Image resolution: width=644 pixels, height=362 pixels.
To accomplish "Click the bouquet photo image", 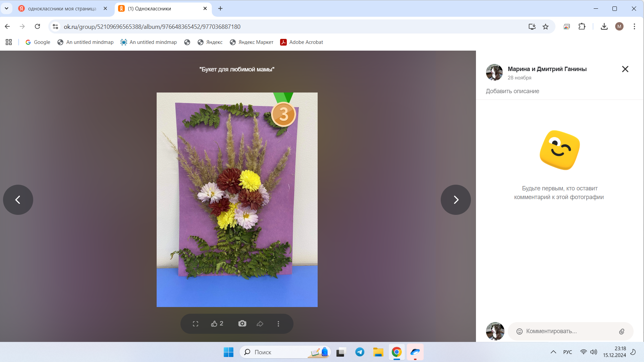I will coord(237,200).
